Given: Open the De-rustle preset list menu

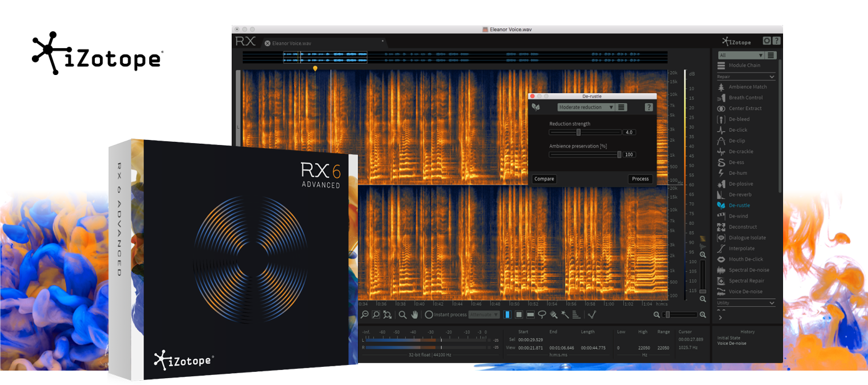Looking at the screenshot, I should click(621, 107).
